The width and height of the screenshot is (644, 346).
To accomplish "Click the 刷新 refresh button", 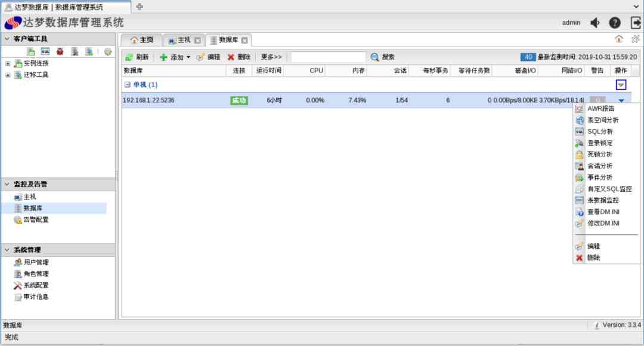I will [137, 57].
